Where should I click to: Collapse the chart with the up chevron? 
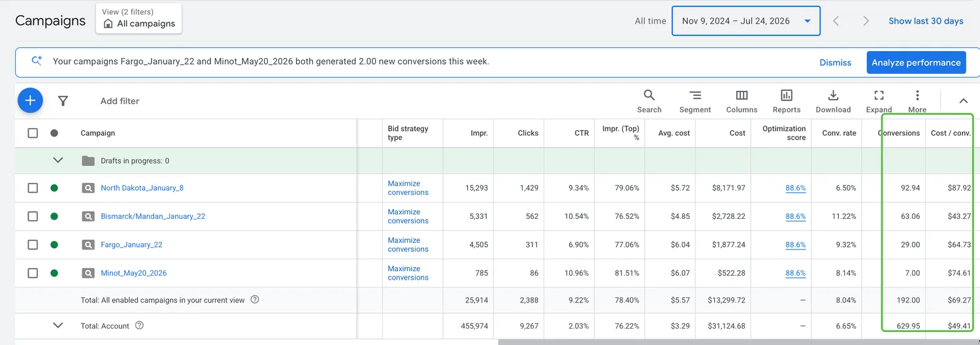click(963, 101)
